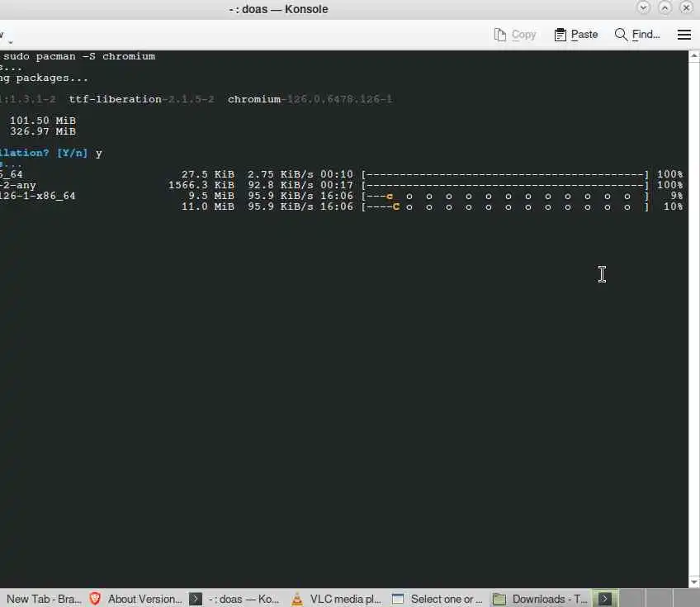Switch to Downloads - T... taskbar window
700x607 pixels.
point(550,599)
